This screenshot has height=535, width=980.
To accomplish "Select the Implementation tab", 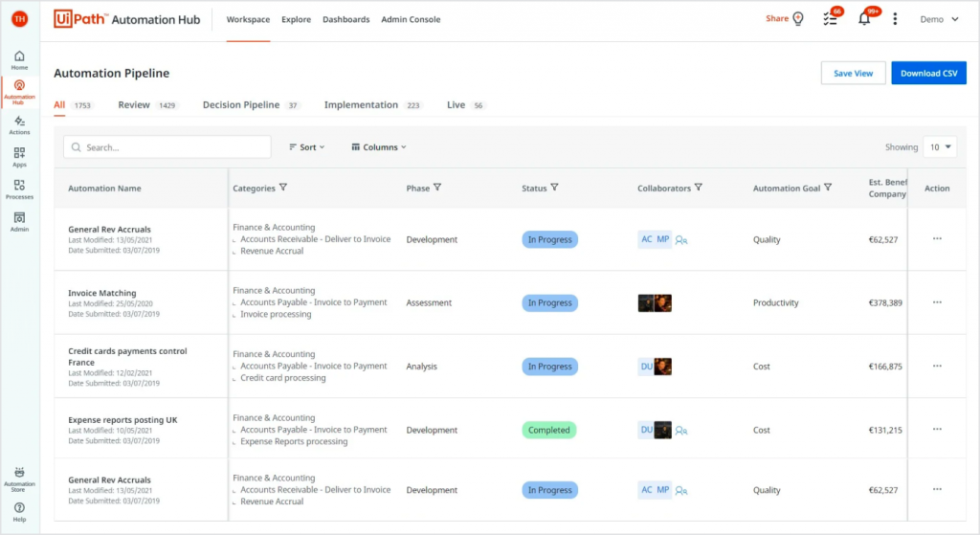I will (x=373, y=105).
